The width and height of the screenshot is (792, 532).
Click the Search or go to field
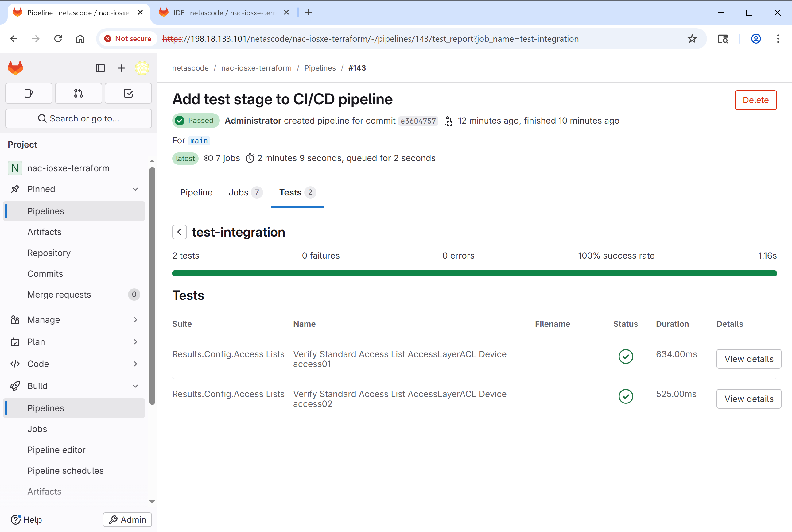pyautogui.click(x=78, y=118)
